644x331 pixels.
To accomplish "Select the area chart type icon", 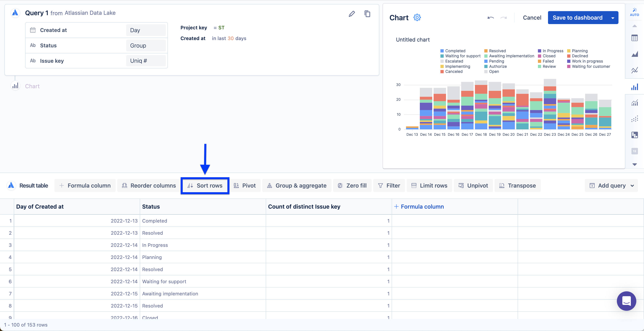I will click(634, 54).
